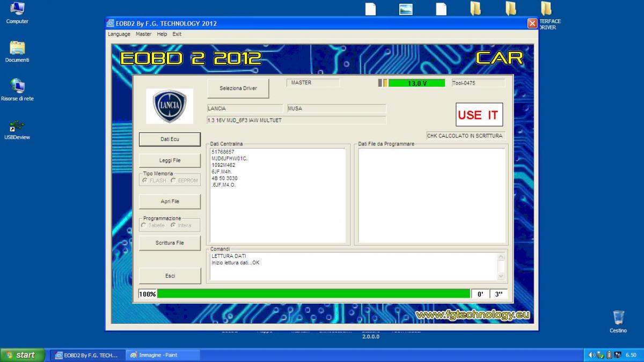Click the MASTER status field
The height and width of the screenshot is (362, 644).
coord(313,83)
